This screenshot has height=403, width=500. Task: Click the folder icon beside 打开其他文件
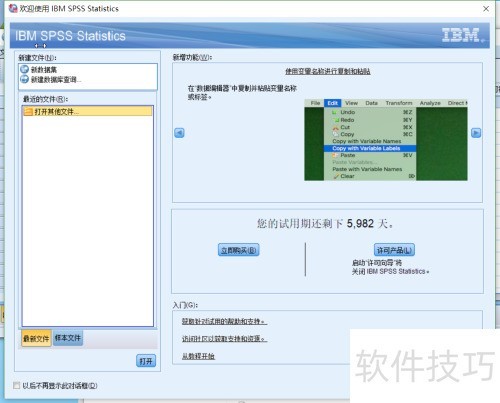point(28,111)
